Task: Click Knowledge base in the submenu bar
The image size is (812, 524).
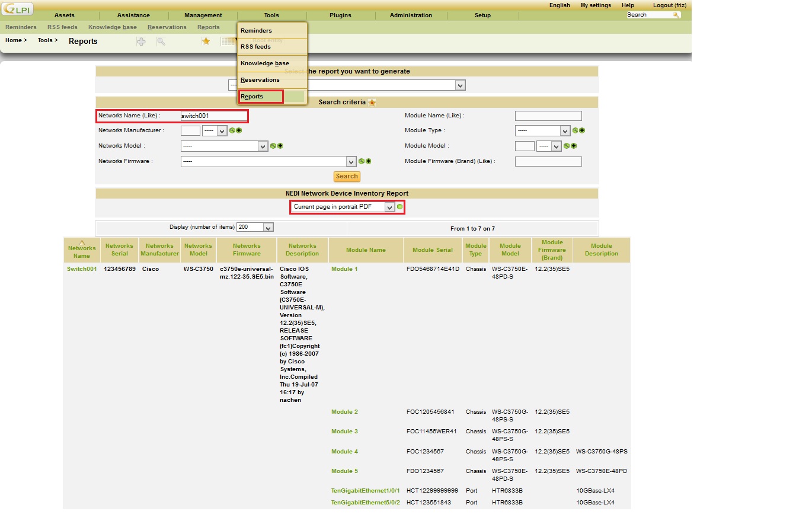Action: pos(113,27)
